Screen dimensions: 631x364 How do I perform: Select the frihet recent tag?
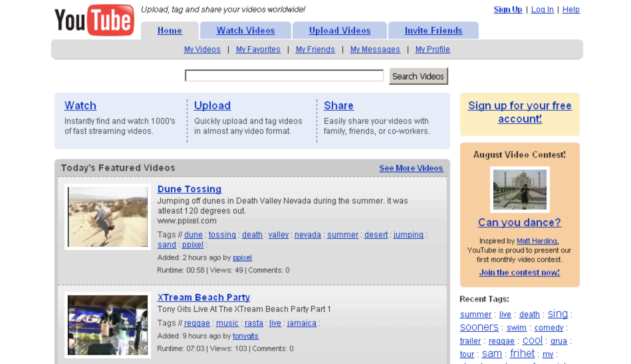pyautogui.click(x=522, y=353)
